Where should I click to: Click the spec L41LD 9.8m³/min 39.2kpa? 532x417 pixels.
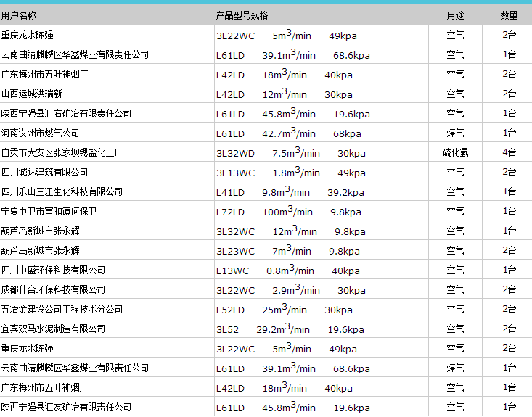click(x=290, y=191)
